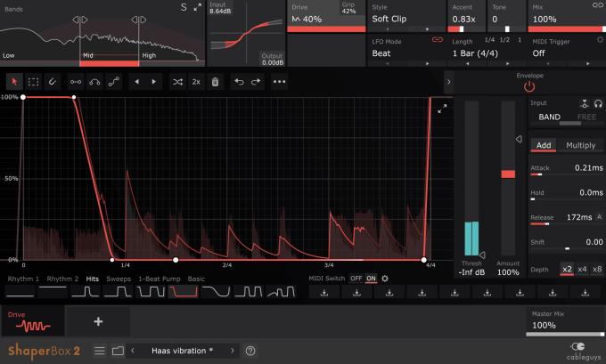Open MIDI Switch settings gear

pos(385,279)
